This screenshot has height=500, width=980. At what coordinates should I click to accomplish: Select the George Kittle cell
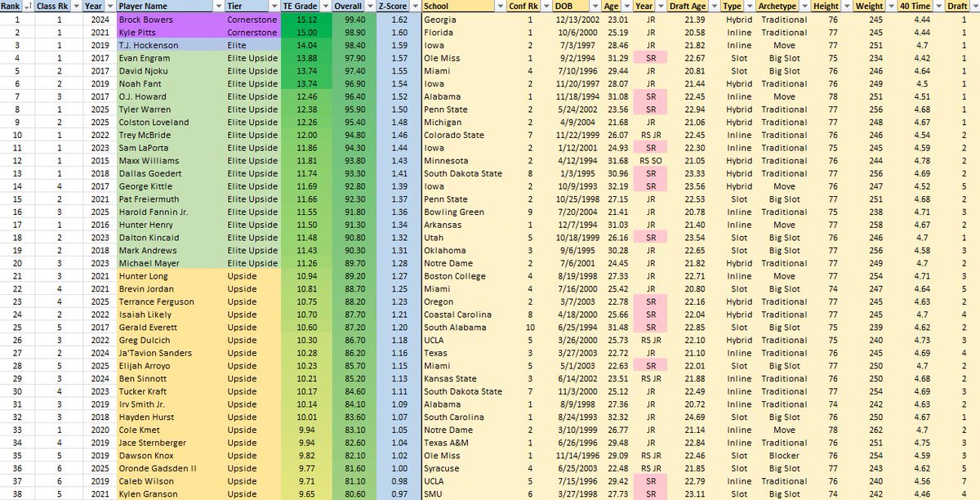170,187
